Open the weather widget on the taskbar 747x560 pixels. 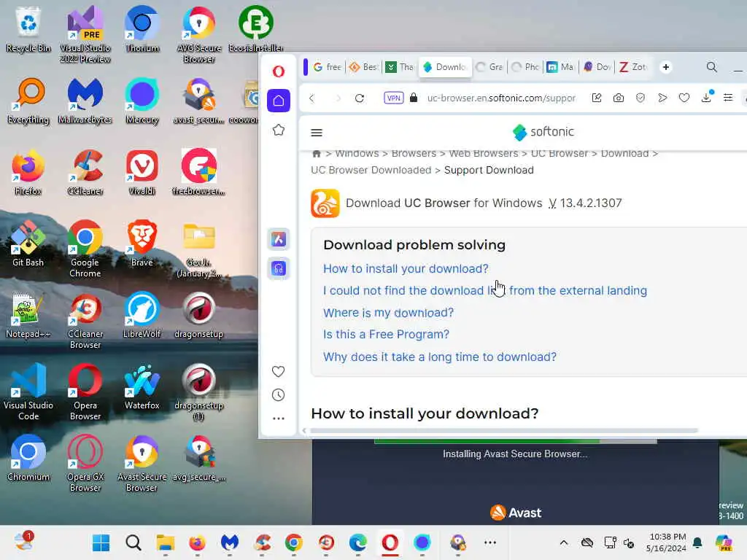(23, 542)
